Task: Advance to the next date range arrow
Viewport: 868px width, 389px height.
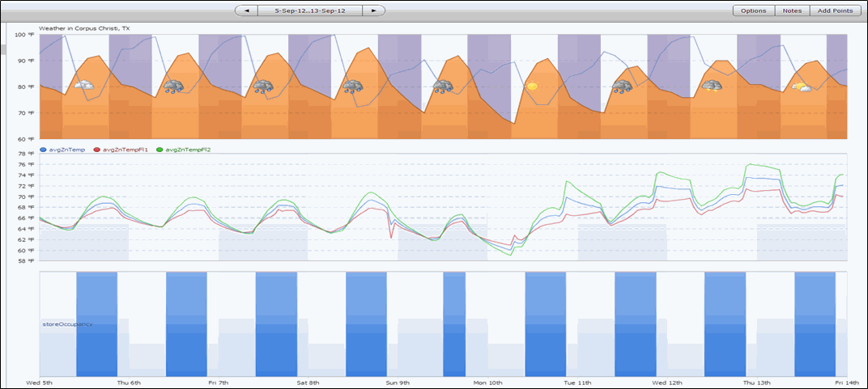Action: (x=372, y=11)
